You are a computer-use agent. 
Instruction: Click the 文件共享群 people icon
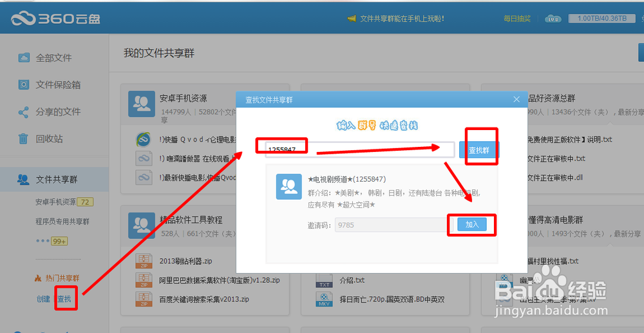(x=23, y=180)
